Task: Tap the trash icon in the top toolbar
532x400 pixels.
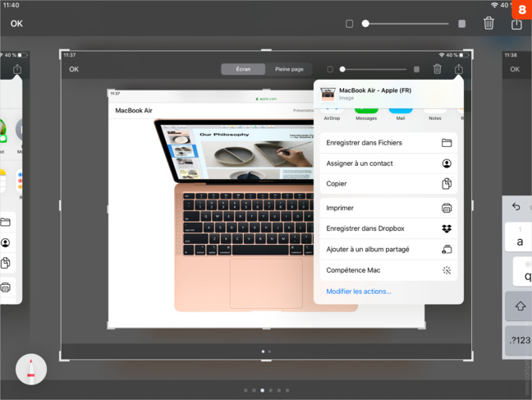Action: click(488, 24)
